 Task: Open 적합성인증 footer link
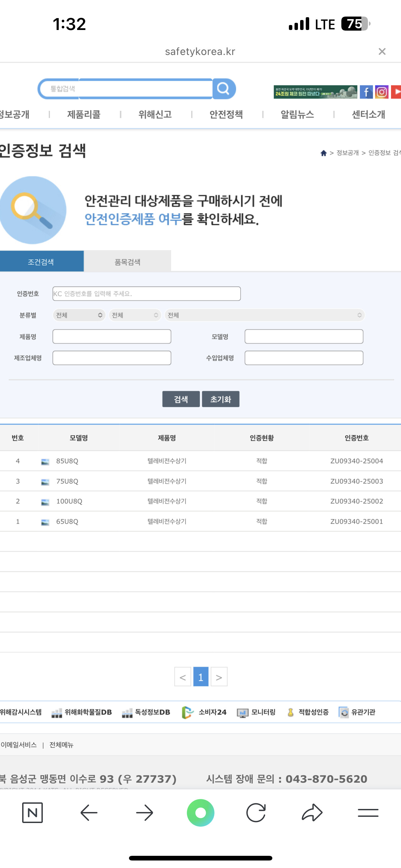point(307,712)
